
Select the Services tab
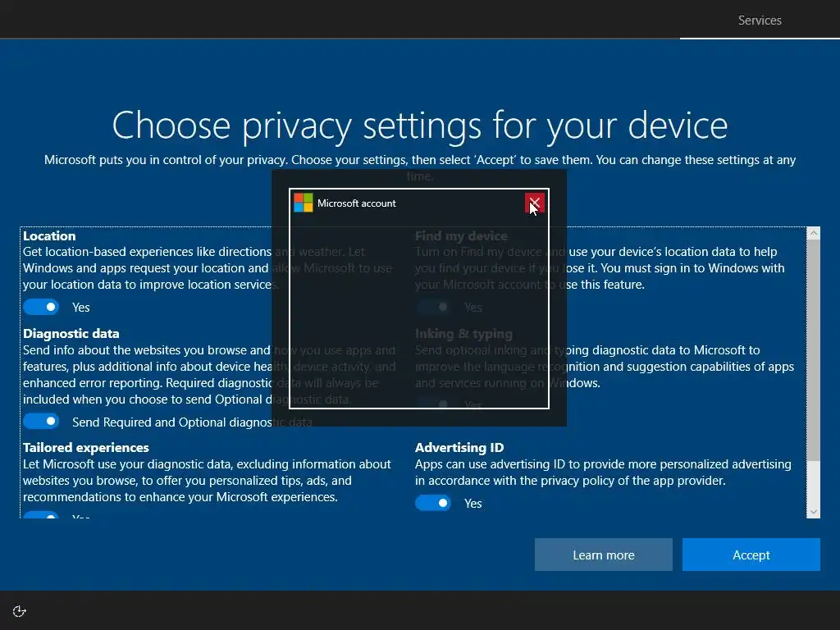[760, 21]
